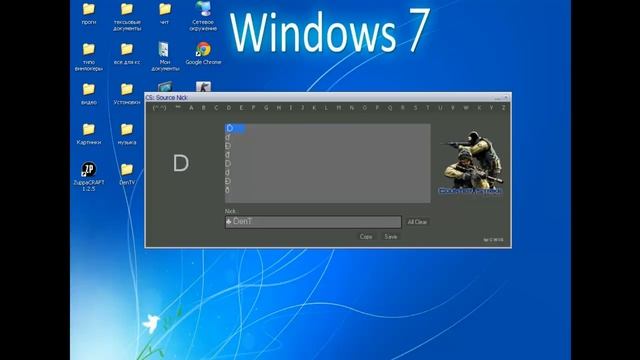Image resolution: width=640 pixels, height=360 pixels.
Task: Select letter H in the alphabet bar
Action: (279, 108)
